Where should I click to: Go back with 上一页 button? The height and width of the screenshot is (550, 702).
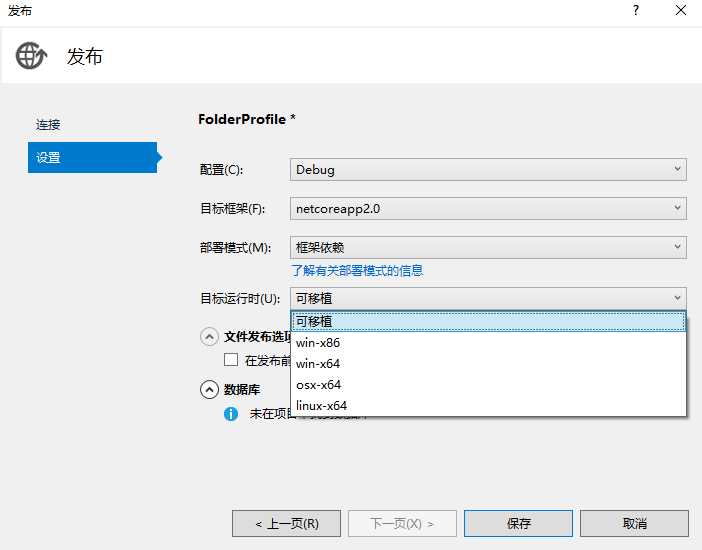pyautogui.click(x=286, y=523)
